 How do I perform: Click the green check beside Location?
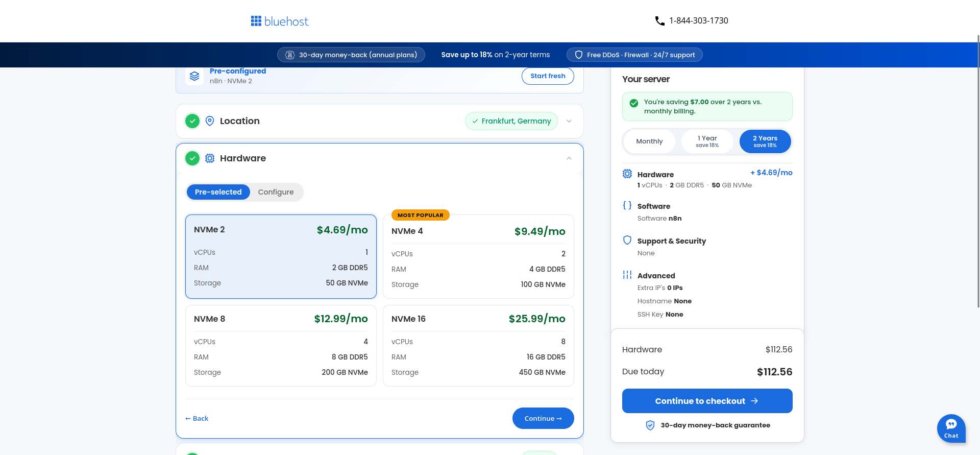[192, 121]
